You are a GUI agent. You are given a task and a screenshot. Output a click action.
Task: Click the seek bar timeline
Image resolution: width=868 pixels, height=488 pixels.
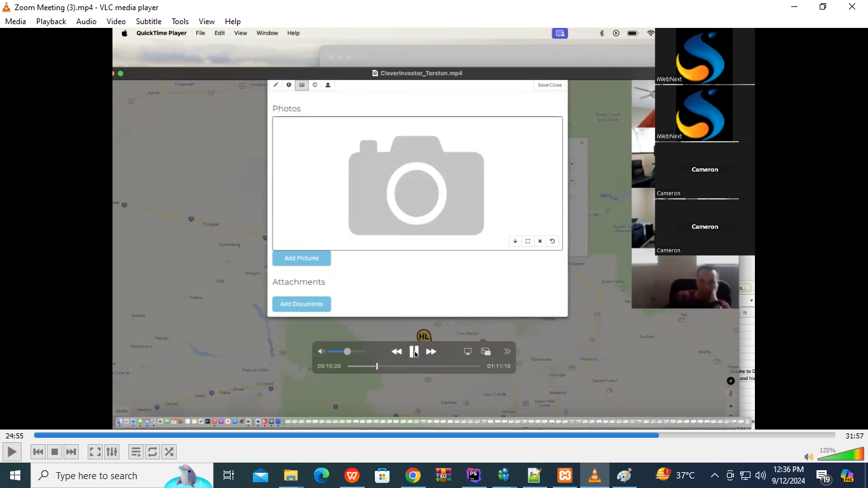tap(434, 435)
